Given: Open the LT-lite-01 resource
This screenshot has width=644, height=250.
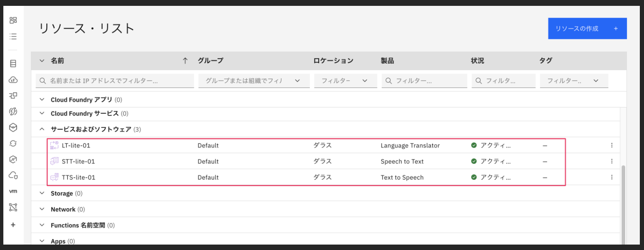Looking at the screenshot, I should [76, 145].
